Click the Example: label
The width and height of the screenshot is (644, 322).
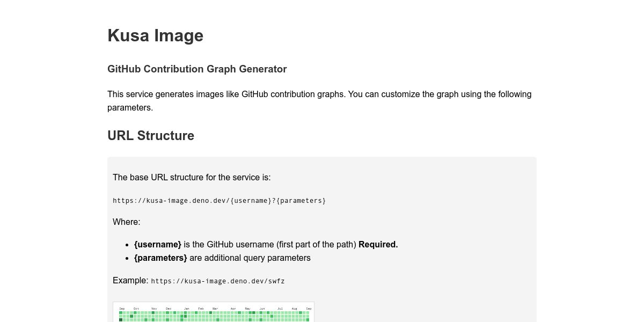click(x=130, y=280)
